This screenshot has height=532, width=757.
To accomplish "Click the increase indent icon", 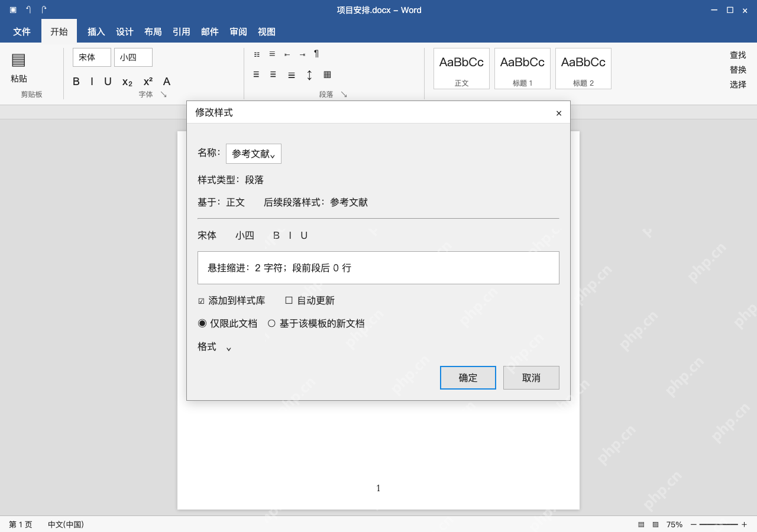I will [302, 54].
